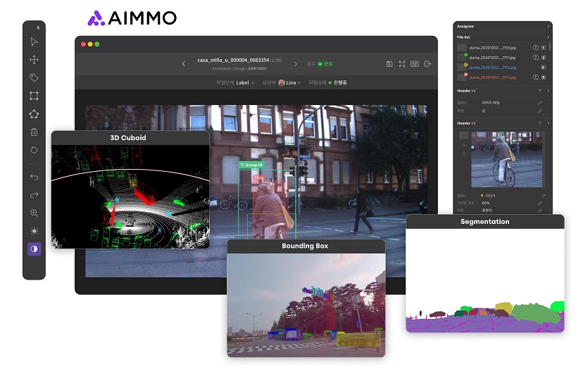This screenshot has height=376, width=588.
Task: Click the ASMT#001 breadcrumb
Action: coord(257,69)
